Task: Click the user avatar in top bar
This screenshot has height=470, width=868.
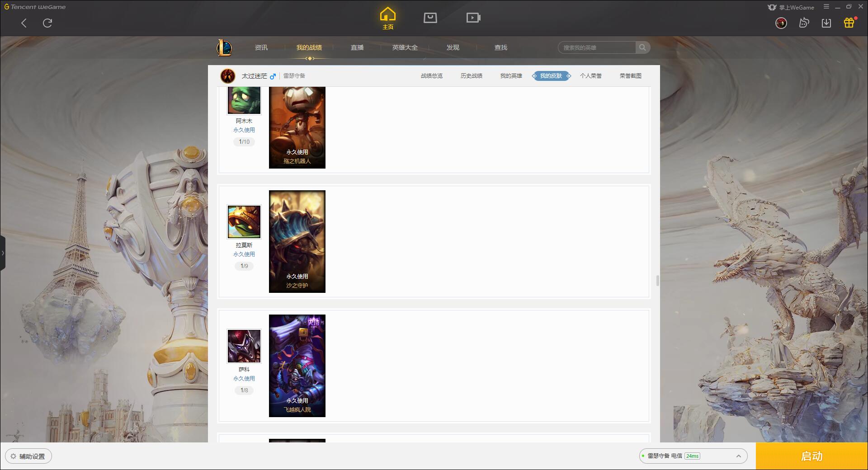Action: [x=781, y=23]
